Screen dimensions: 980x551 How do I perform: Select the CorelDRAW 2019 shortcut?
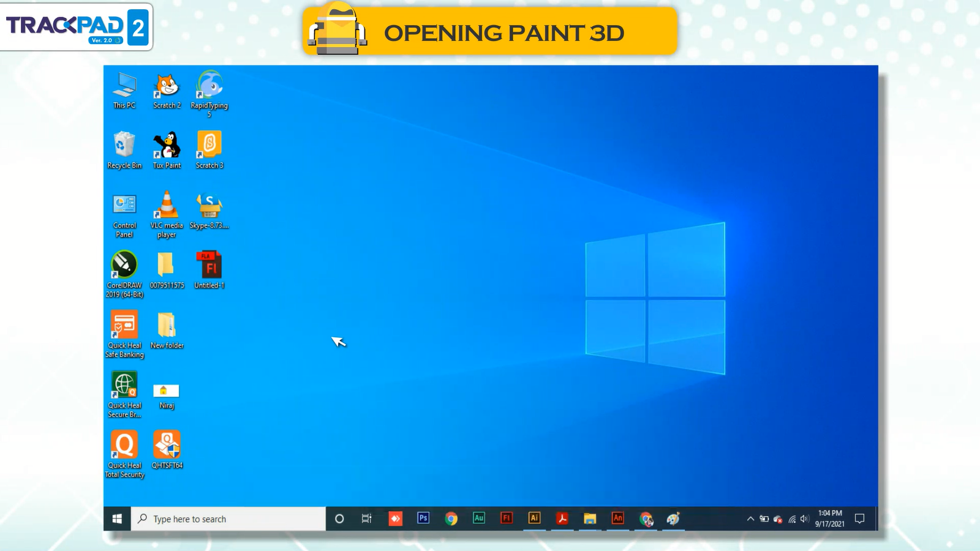[124, 274]
